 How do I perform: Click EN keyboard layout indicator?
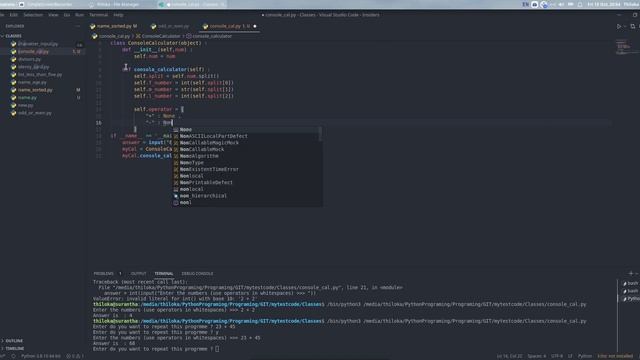525,4
